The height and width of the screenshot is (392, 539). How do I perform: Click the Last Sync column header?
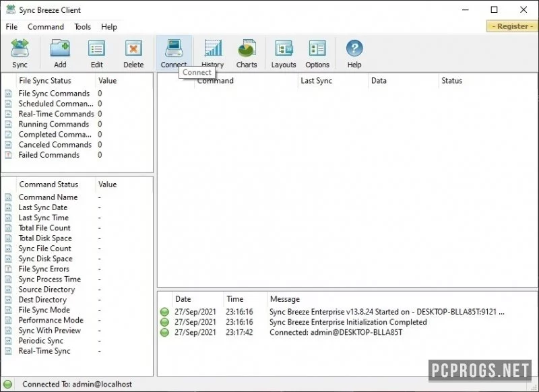pyautogui.click(x=333, y=81)
